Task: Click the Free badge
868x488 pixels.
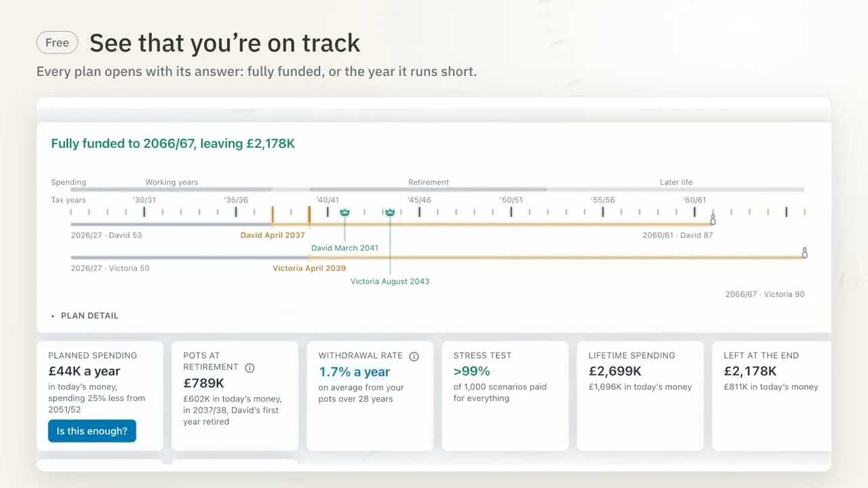Action: [57, 43]
